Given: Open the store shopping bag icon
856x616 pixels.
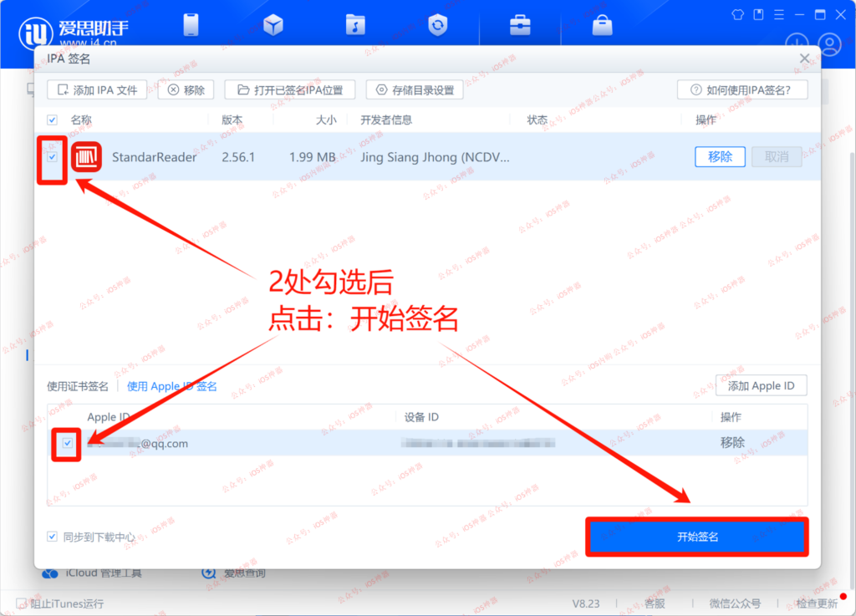Looking at the screenshot, I should [602, 24].
